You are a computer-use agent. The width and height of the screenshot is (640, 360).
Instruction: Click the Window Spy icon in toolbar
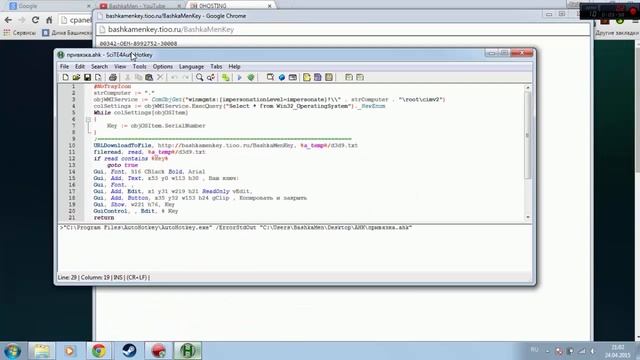[x=270, y=77]
